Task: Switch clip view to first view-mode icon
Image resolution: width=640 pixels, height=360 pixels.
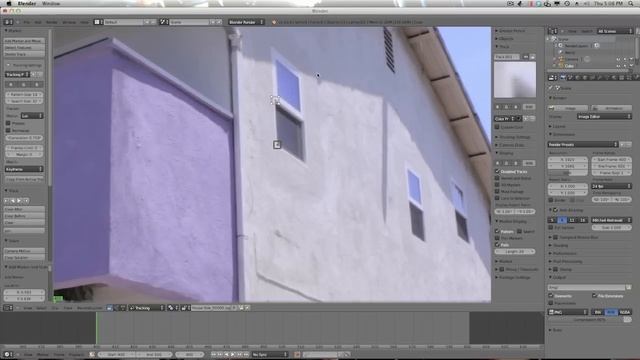Action: pyautogui.click(x=109, y=308)
